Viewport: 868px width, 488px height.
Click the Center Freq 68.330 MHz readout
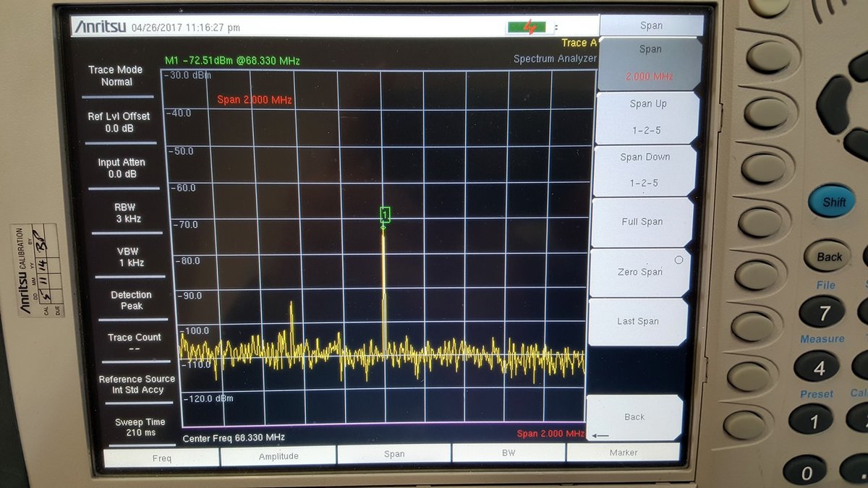pos(234,437)
